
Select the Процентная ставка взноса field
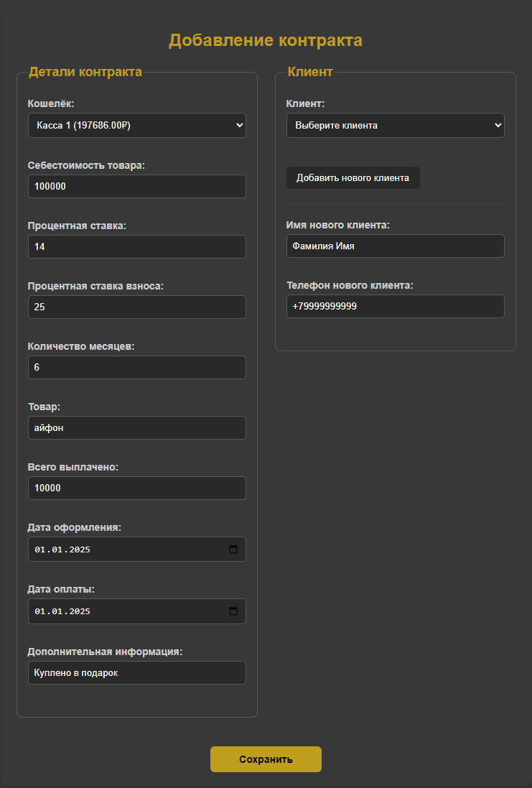click(x=136, y=307)
